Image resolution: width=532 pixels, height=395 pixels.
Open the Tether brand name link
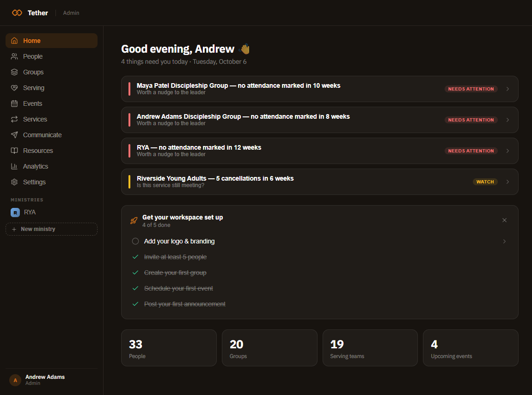click(x=37, y=13)
